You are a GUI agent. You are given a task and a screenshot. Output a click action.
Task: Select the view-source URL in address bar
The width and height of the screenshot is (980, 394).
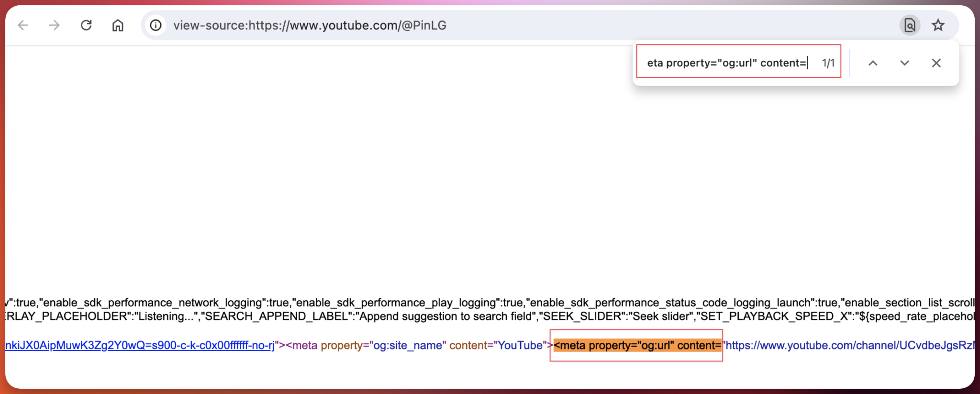coord(310,25)
